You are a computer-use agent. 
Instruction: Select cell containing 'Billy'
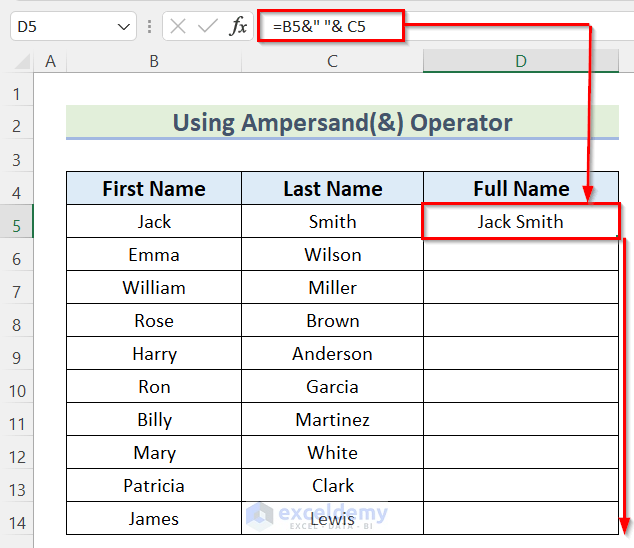[154, 419]
